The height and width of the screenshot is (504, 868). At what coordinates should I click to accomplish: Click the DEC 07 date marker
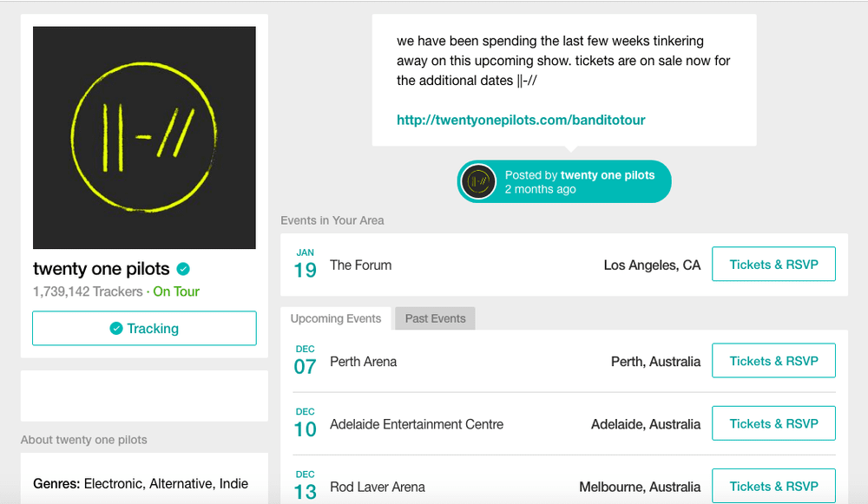pos(305,361)
